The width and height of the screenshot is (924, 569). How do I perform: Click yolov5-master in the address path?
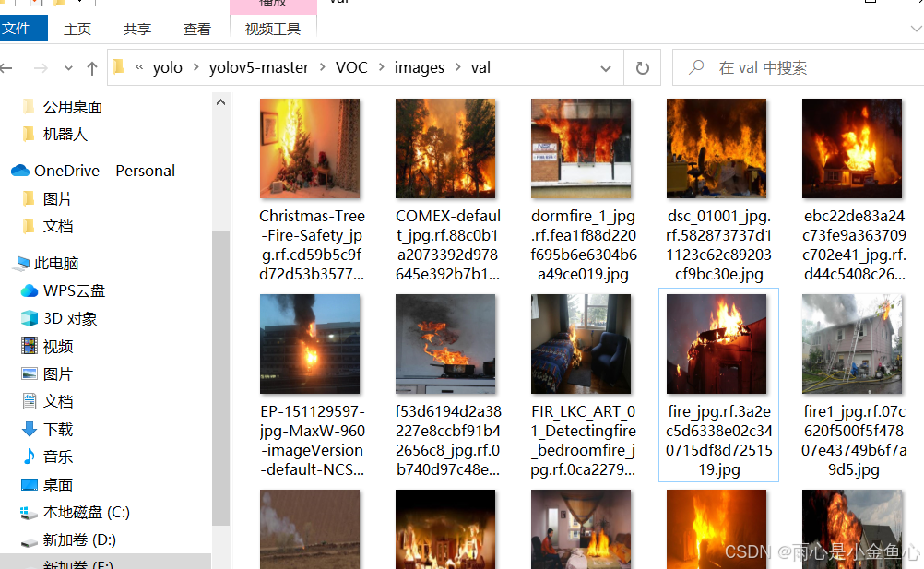pyautogui.click(x=259, y=67)
